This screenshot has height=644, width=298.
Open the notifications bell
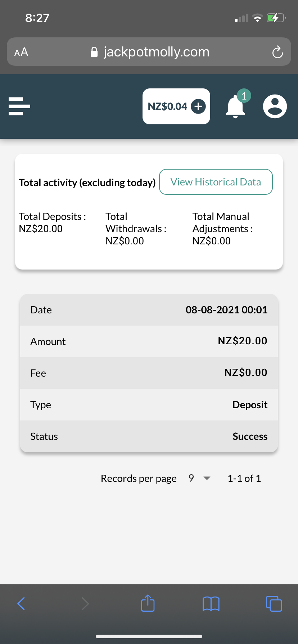[x=236, y=107]
